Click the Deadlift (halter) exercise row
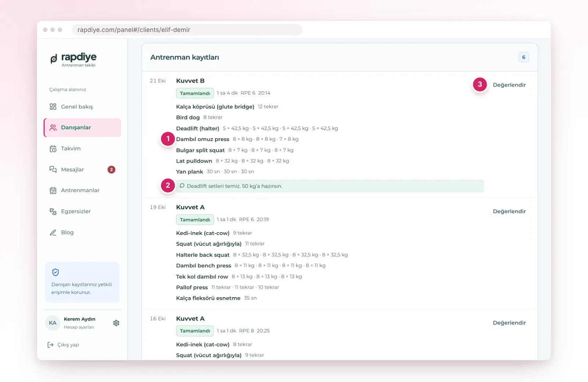 pos(257,128)
